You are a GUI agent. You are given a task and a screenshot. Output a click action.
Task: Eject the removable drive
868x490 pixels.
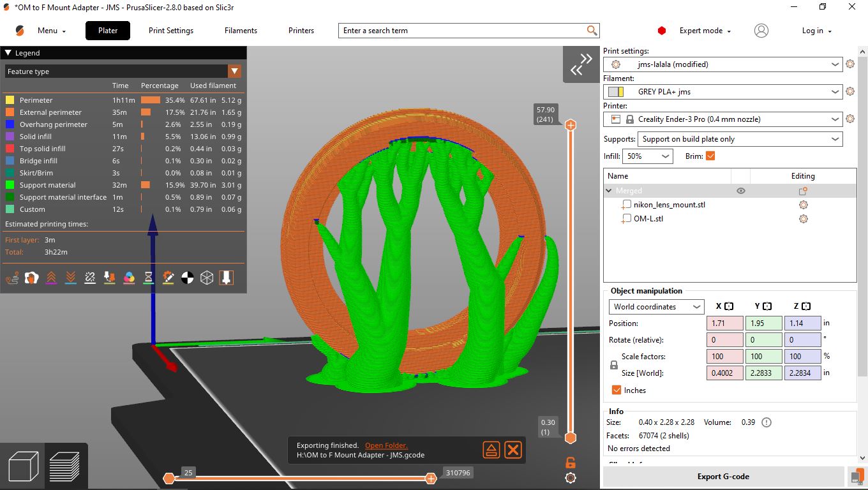(491, 450)
